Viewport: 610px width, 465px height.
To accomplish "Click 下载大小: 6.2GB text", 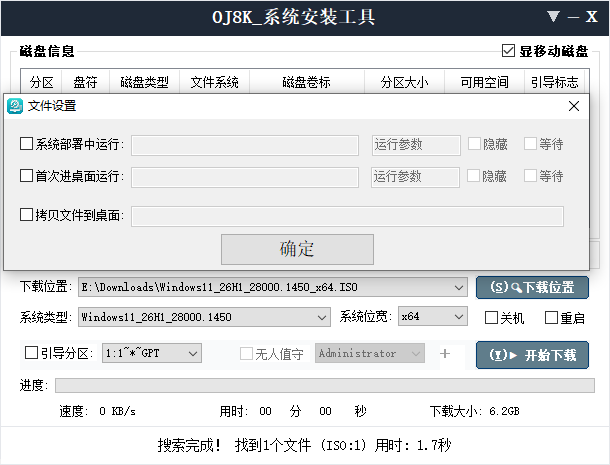I will [474, 411].
